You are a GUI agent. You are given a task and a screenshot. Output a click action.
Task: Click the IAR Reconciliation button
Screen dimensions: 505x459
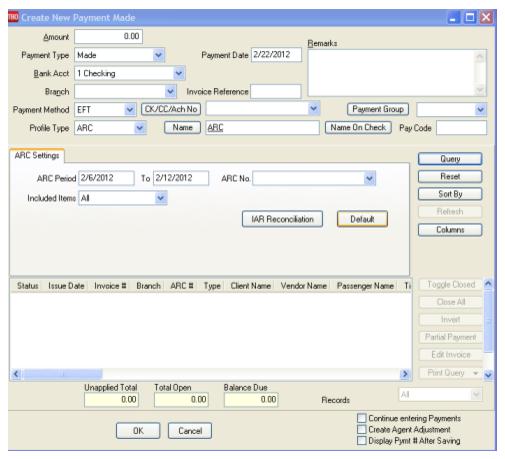282,219
